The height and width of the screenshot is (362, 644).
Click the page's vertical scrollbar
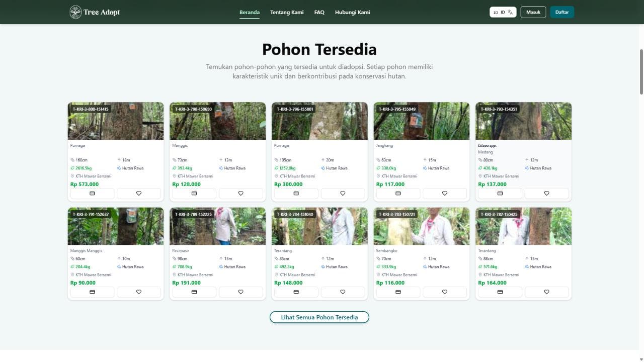pyautogui.click(x=641, y=71)
